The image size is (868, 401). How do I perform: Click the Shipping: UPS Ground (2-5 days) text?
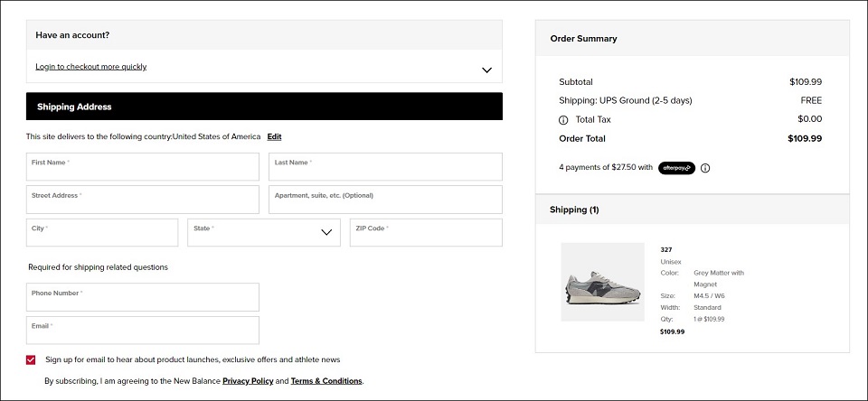[x=626, y=100]
